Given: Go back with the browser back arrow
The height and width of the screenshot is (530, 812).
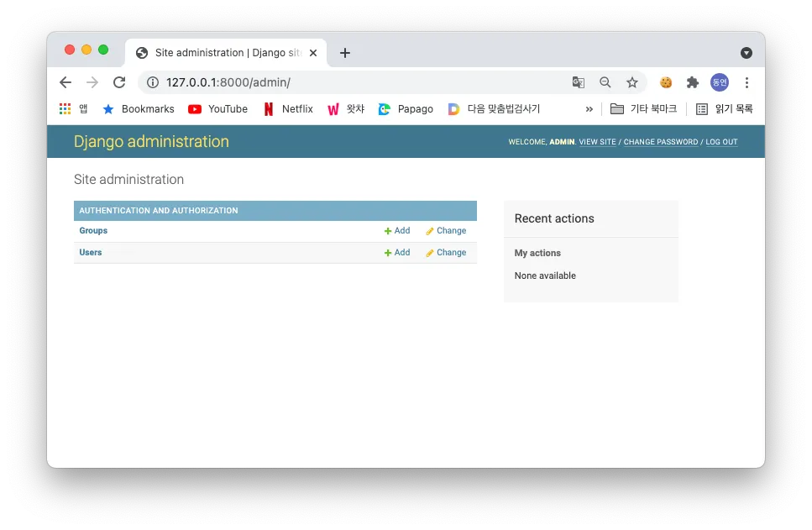Looking at the screenshot, I should coord(65,82).
